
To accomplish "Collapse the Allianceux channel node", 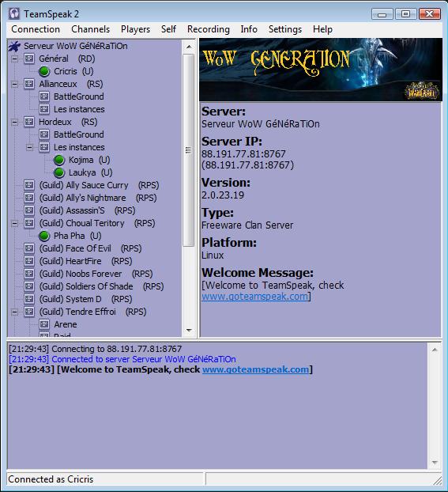I will (x=14, y=84).
